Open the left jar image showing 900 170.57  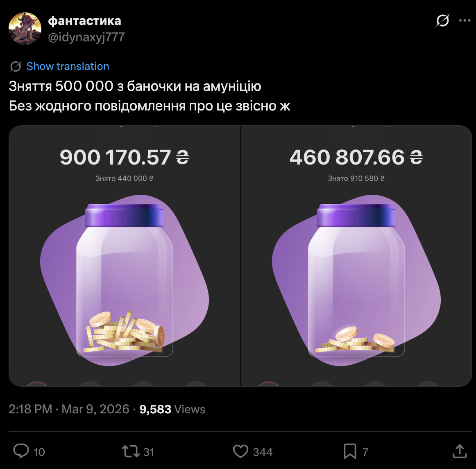pyautogui.click(x=125, y=256)
